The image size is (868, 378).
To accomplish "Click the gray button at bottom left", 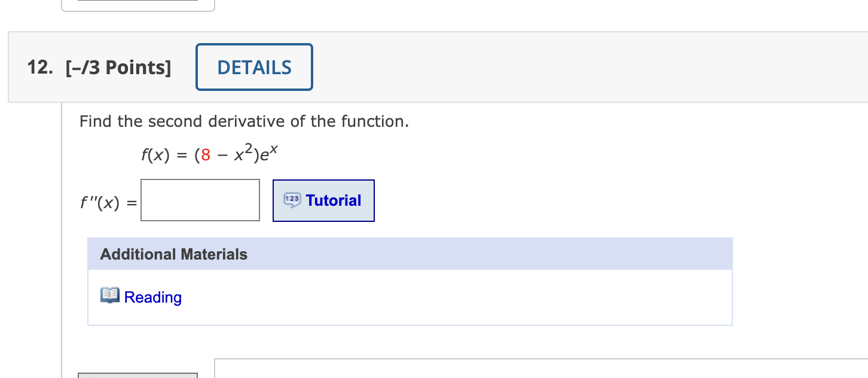I will point(137,375).
